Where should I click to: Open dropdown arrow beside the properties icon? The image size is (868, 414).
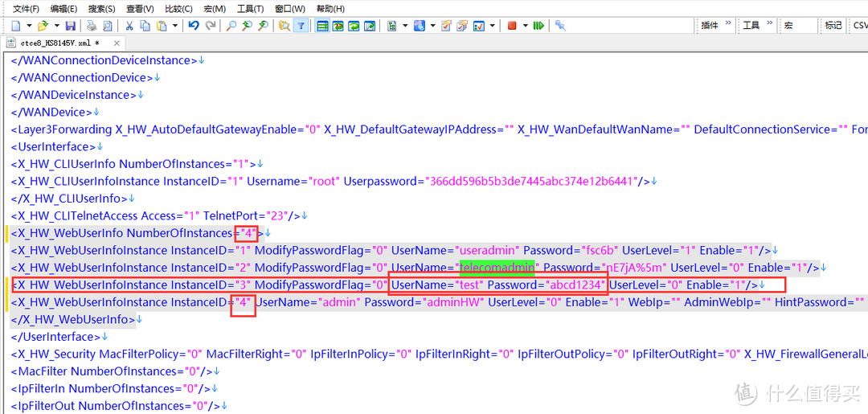click(405, 26)
